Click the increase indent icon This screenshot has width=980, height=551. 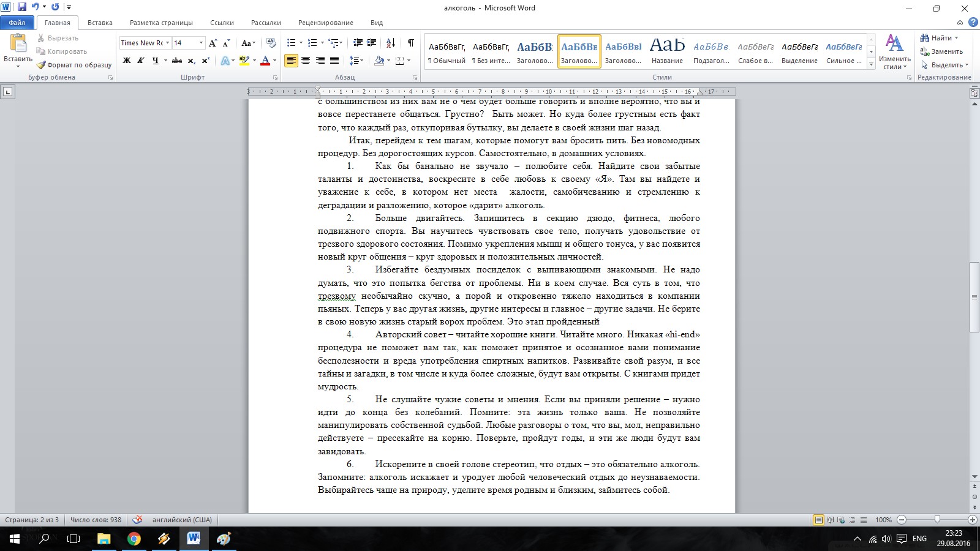pos(371,43)
